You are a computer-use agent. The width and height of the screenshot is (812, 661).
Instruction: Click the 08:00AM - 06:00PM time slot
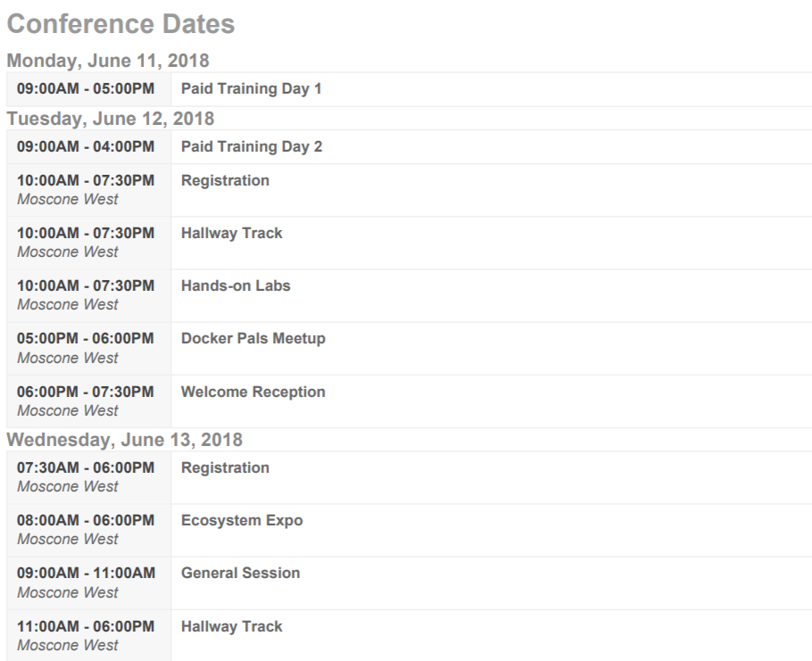[x=86, y=521]
